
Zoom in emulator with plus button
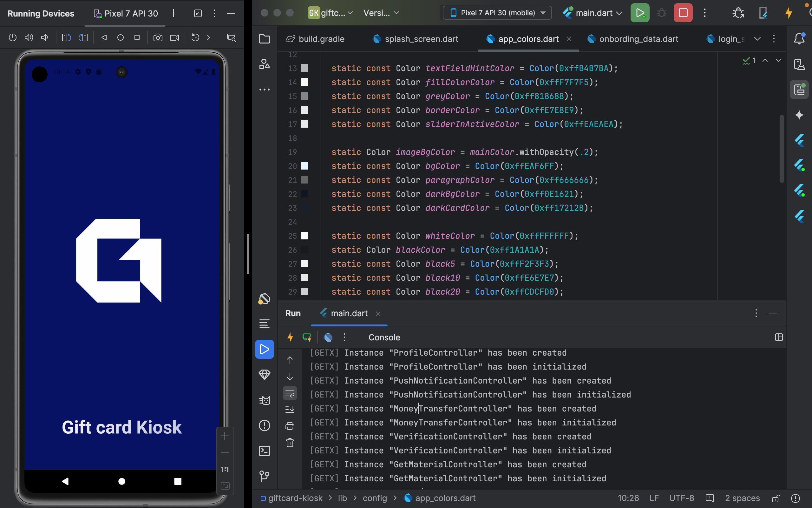click(x=225, y=436)
